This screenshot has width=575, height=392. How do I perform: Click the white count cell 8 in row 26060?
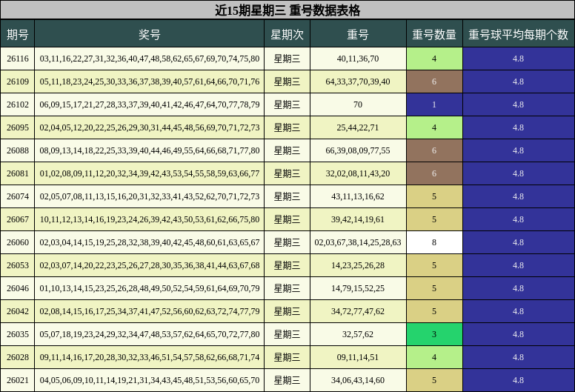[x=434, y=242]
